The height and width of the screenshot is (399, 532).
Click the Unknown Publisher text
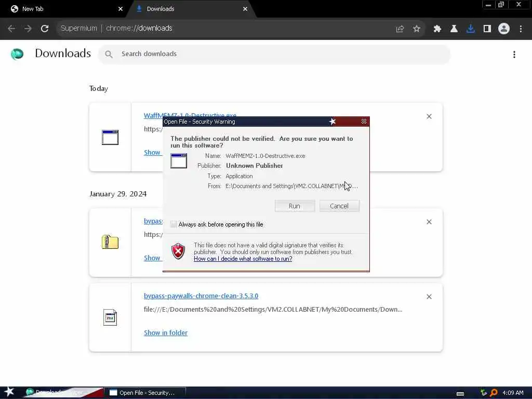(255, 166)
